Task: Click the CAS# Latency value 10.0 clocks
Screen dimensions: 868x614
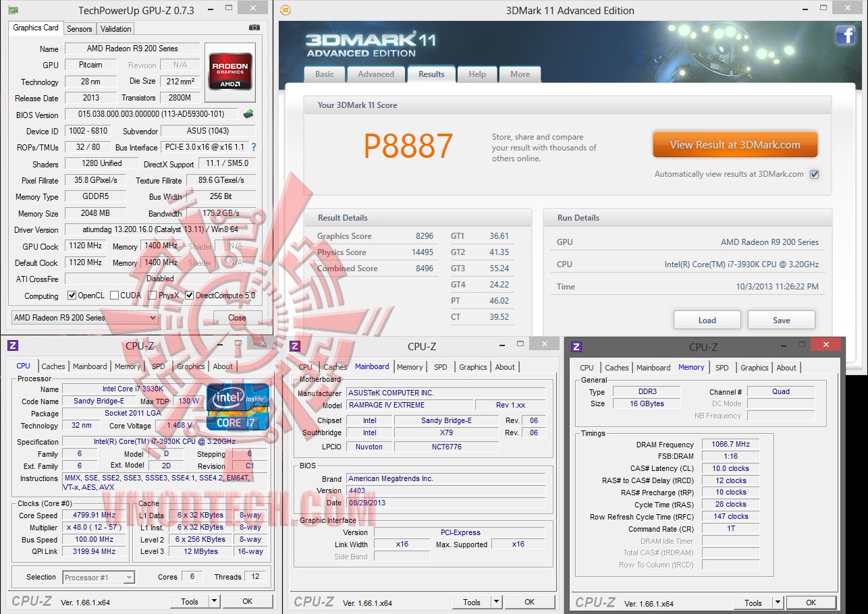Action: pyautogui.click(x=730, y=468)
